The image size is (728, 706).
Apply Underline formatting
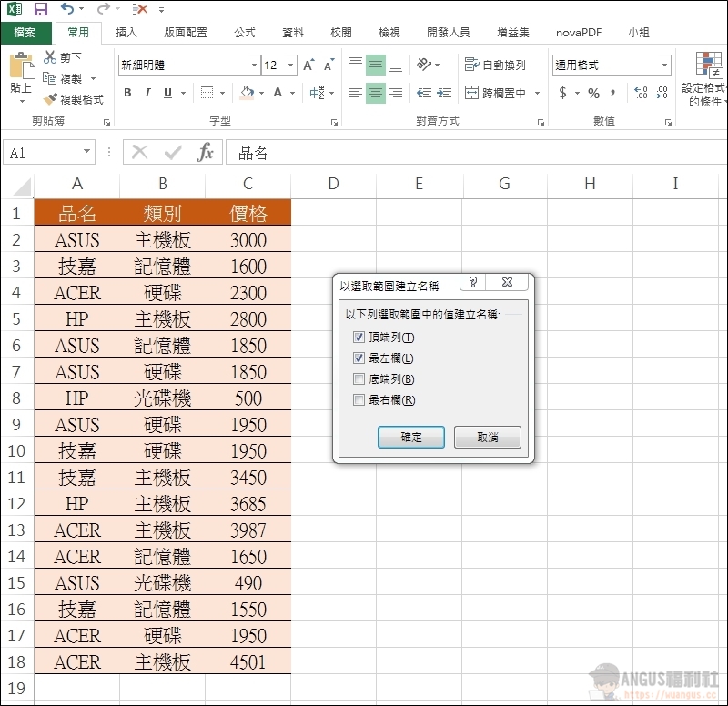click(x=167, y=93)
